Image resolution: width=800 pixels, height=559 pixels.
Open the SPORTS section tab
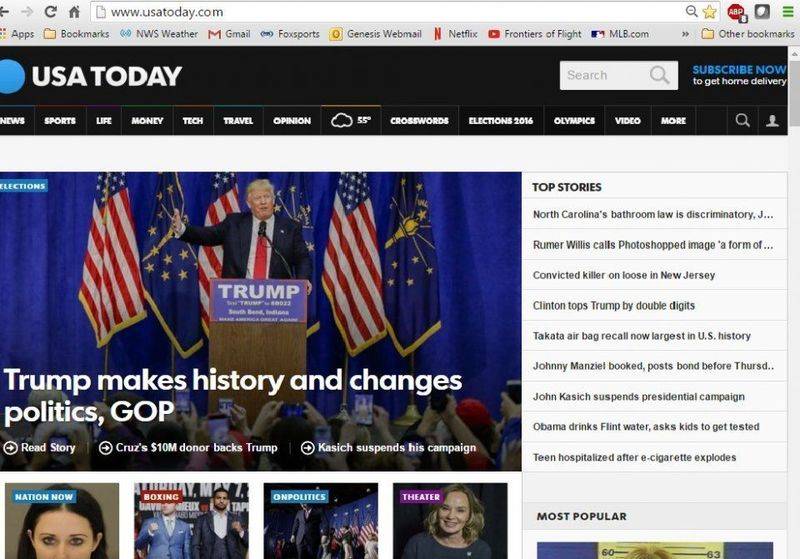tap(60, 120)
